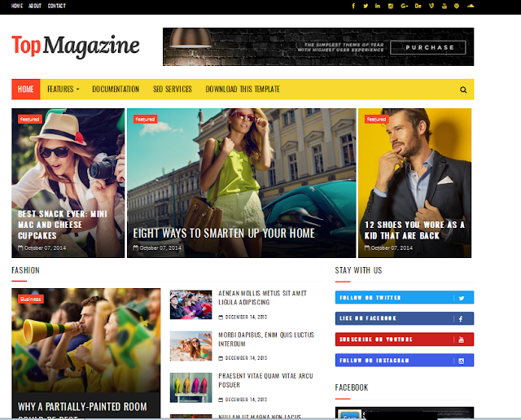Click the dark brick-wall banner ad
This screenshot has height=420, width=521.
[318, 47]
